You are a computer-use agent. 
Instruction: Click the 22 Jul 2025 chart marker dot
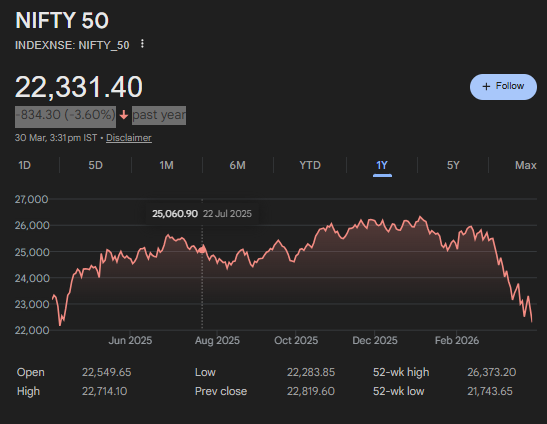click(x=202, y=250)
